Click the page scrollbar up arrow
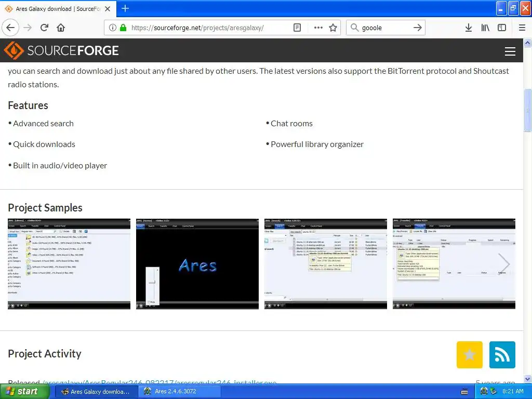532x399 pixels. 528,43
